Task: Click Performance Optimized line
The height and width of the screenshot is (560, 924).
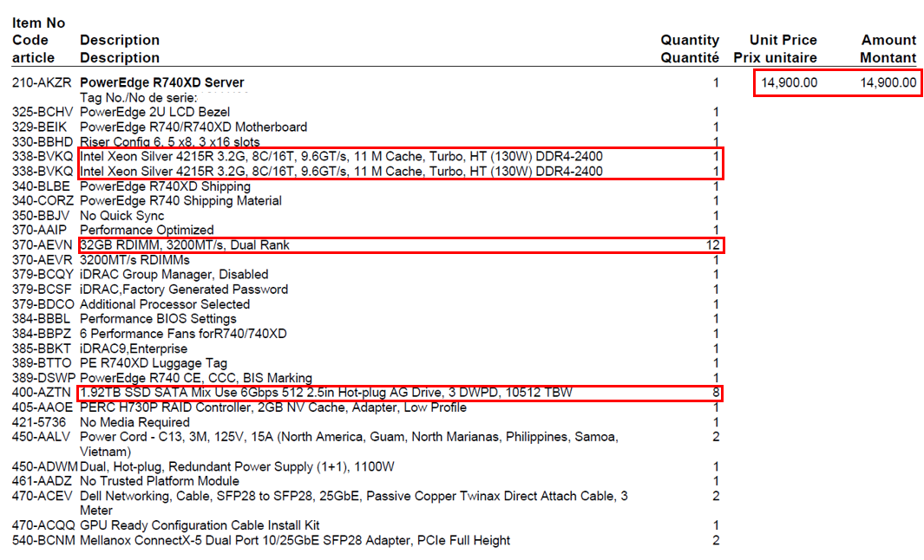Action: point(147,231)
